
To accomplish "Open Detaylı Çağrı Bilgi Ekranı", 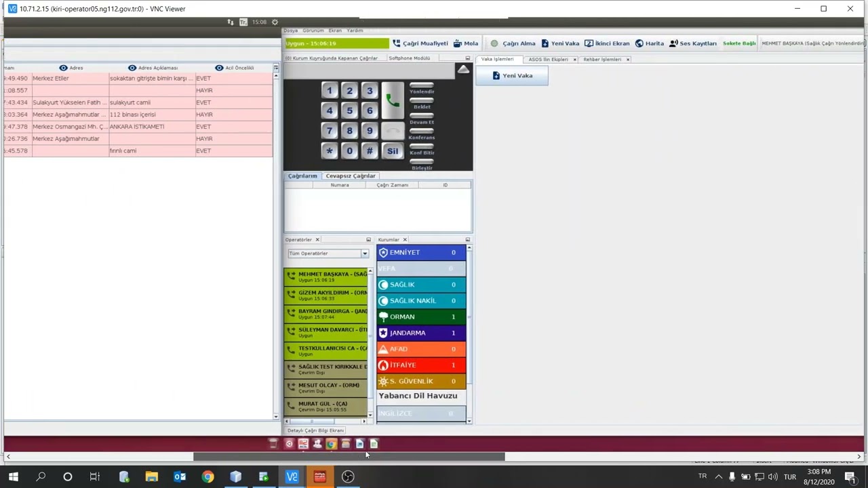I will tap(315, 430).
